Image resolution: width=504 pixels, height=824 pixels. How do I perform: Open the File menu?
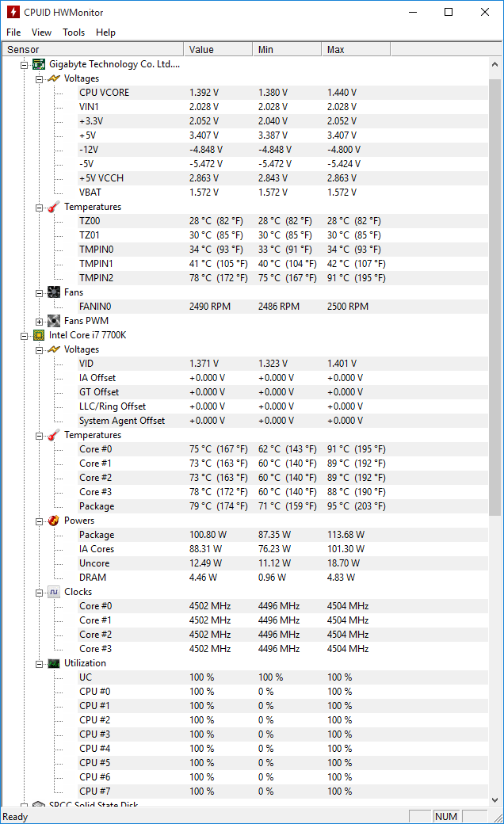[13, 32]
